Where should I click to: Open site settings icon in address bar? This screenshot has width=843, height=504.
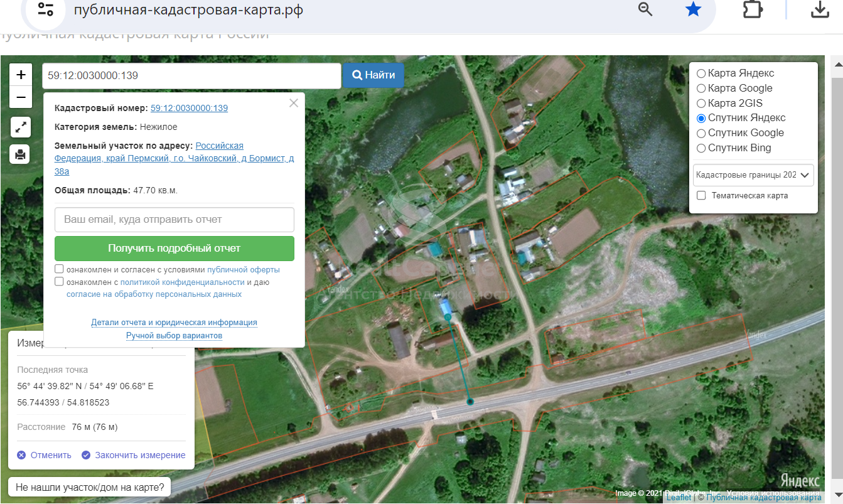coord(45,9)
